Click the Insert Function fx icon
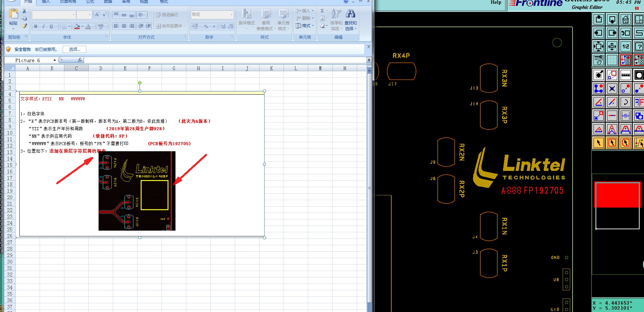The width and height of the screenshot is (644, 312). 80,60
